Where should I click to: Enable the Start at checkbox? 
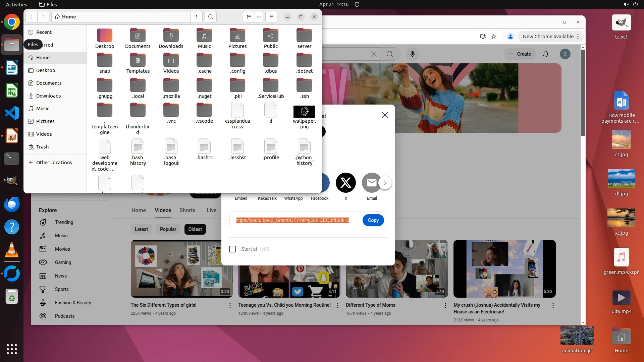[x=233, y=249]
